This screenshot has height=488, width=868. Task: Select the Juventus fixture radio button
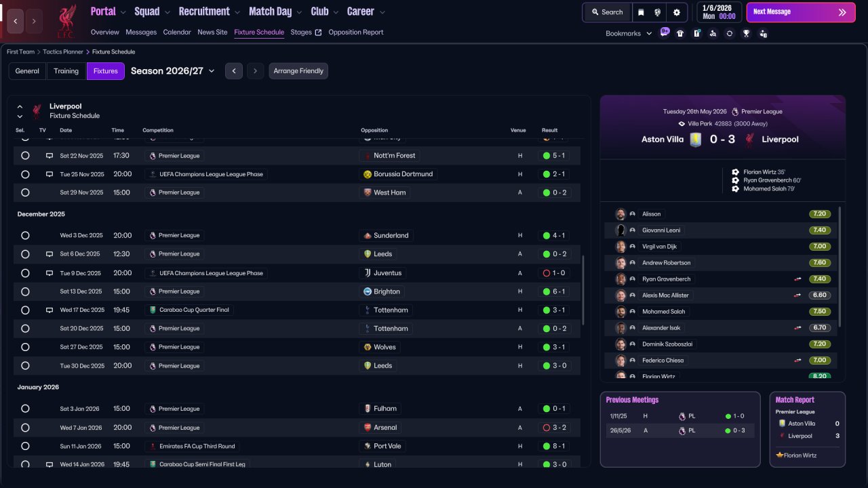25,273
